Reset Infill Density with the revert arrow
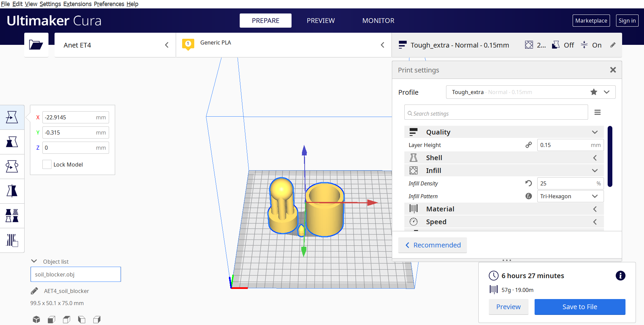 point(529,183)
